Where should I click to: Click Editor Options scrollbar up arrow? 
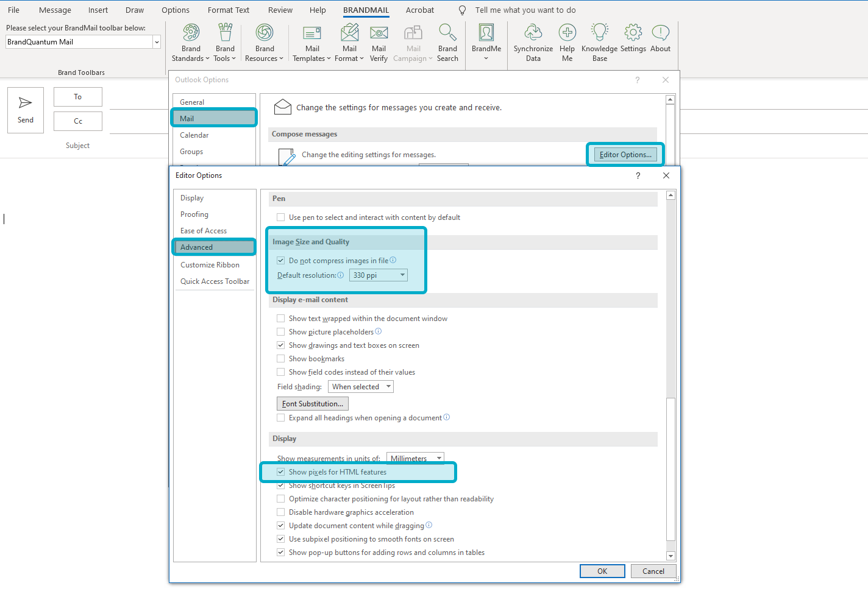pos(671,196)
